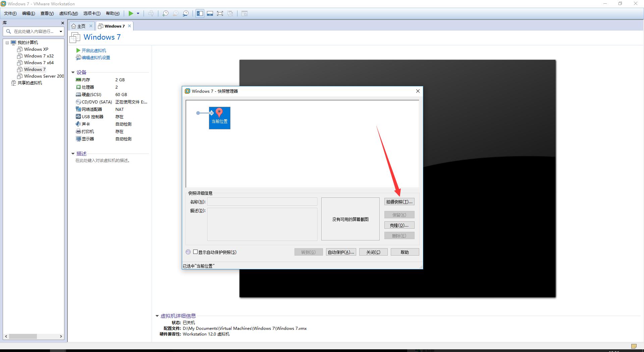Open the snapshot manager toolbar icon
The height and width of the screenshot is (352, 644).
click(x=186, y=13)
